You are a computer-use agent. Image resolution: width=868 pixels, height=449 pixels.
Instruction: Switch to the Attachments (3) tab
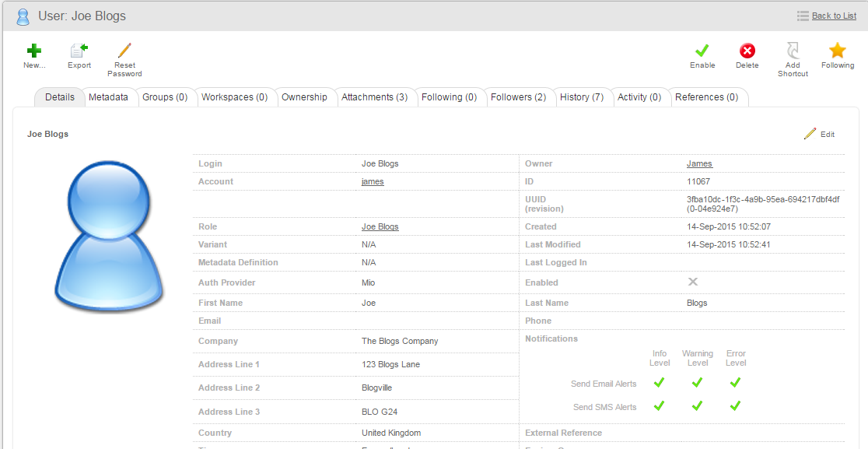point(374,97)
